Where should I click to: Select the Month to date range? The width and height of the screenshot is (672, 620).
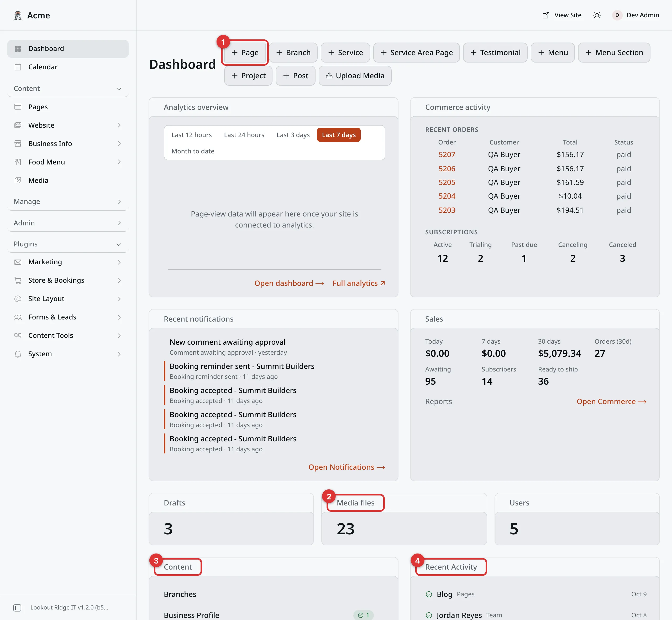pyautogui.click(x=193, y=151)
